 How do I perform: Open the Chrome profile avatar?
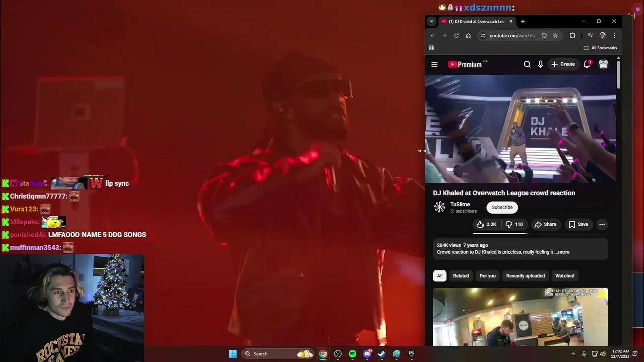pyautogui.click(x=602, y=36)
